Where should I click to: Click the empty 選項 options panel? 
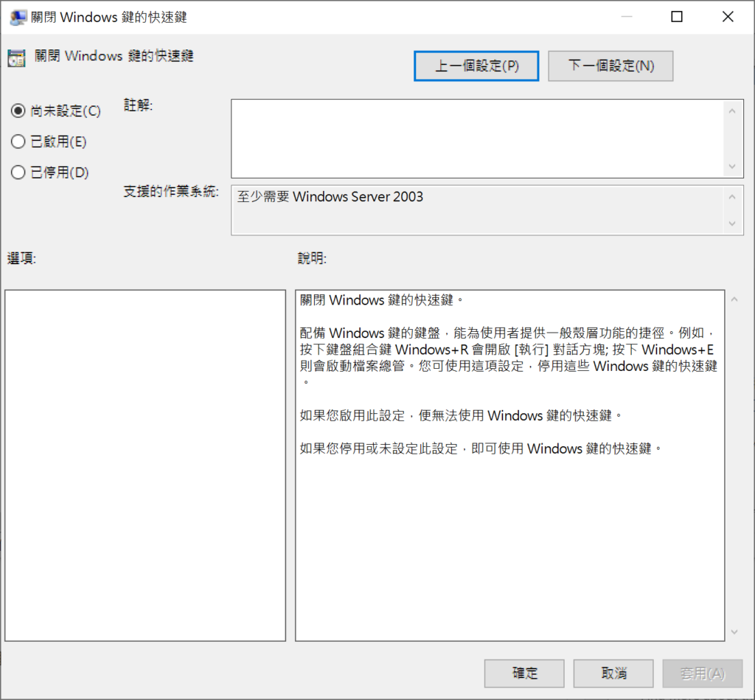[x=145, y=465]
